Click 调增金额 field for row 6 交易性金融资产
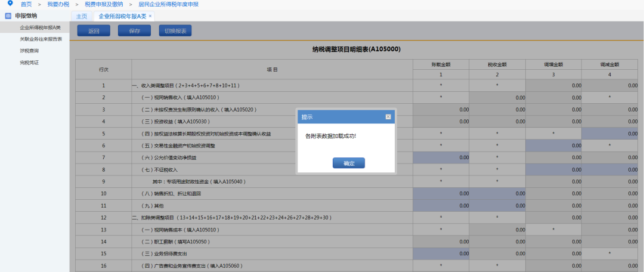Screen dimensions: 644x272 553,146
